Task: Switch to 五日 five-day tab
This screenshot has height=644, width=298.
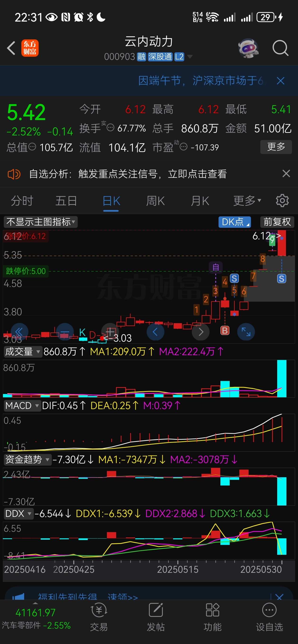Action: click(x=66, y=201)
